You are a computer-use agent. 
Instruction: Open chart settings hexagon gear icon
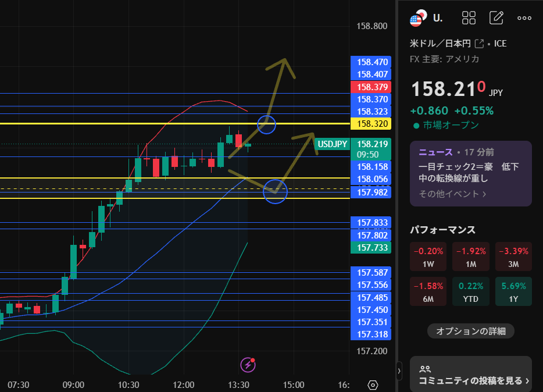(373, 384)
